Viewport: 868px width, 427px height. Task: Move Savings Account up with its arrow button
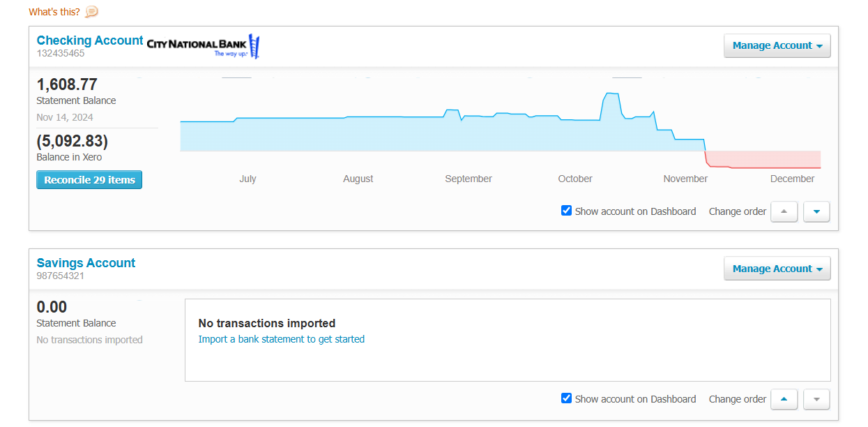coord(784,399)
